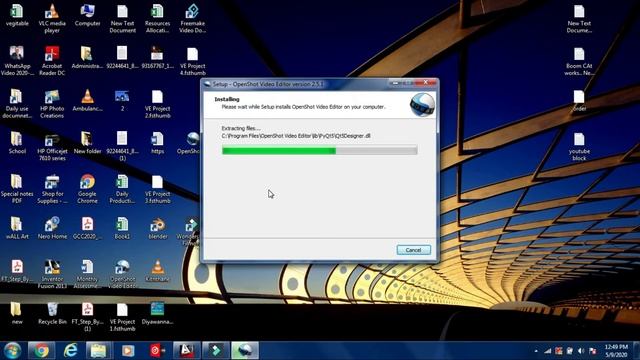Select the Boom CAt works document icon

pyautogui.click(x=579, y=61)
